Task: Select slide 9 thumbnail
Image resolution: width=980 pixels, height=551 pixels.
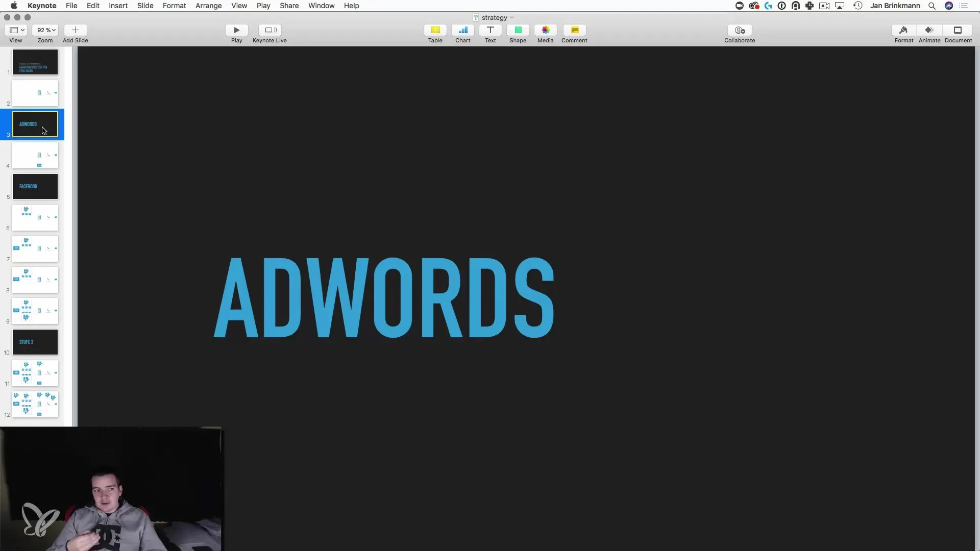Action: tap(35, 311)
